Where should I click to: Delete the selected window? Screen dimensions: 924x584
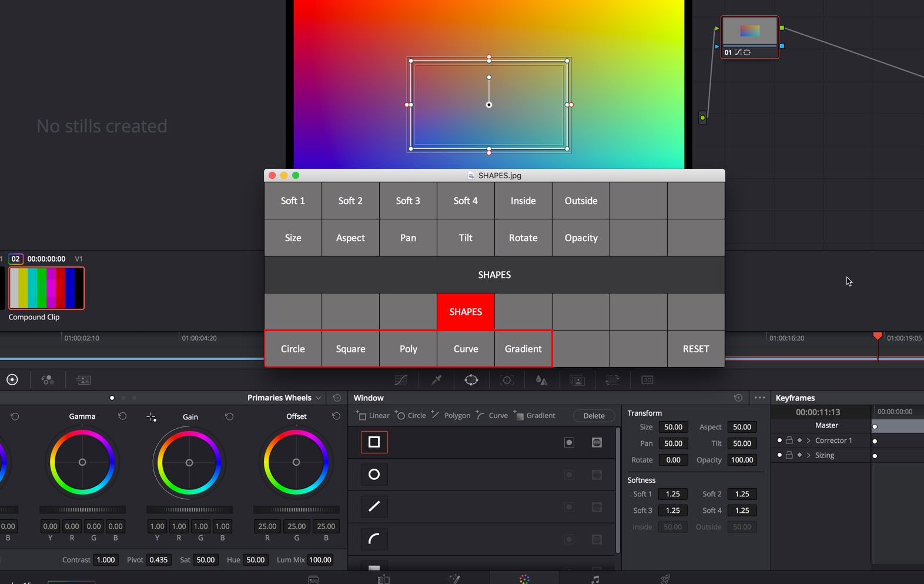coord(594,416)
